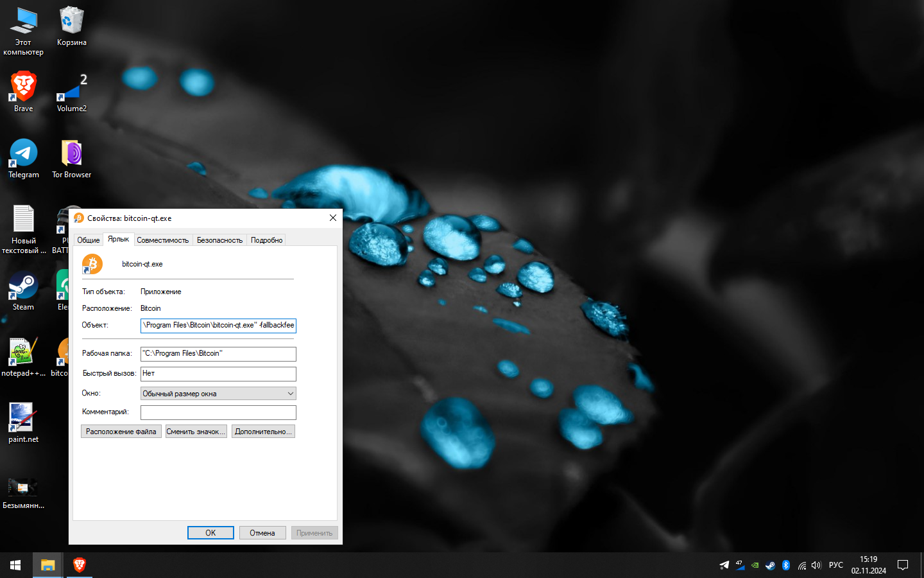Click the Сменить значок button
The height and width of the screenshot is (578, 924).
click(196, 432)
